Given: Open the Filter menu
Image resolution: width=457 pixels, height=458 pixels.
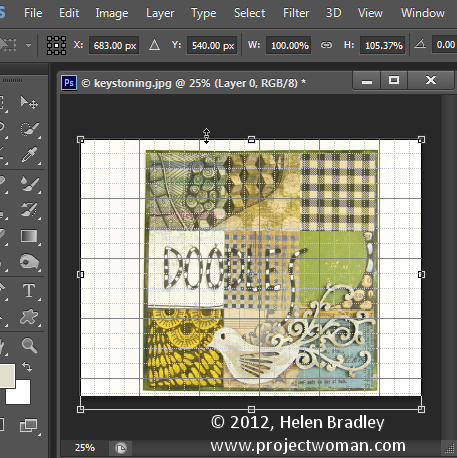Looking at the screenshot, I should [296, 13].
